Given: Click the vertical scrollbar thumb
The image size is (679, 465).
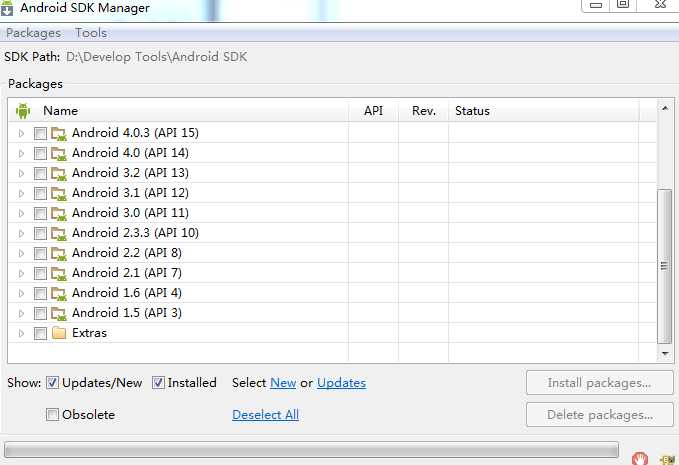Looking at the screenshot, I should [664, 266].
